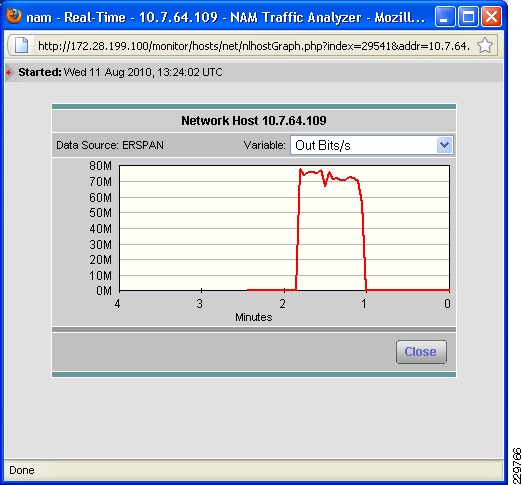522x485 pixels.
Task: Focus the nlhostGraph.php address field
Action: [x=254, y=46]
